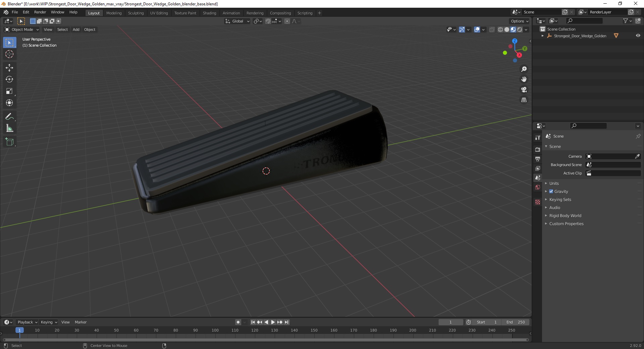Switch to rendered shading
Image resolution: width=644 pixels, height=349 pixels.
(x=520, y=30)
